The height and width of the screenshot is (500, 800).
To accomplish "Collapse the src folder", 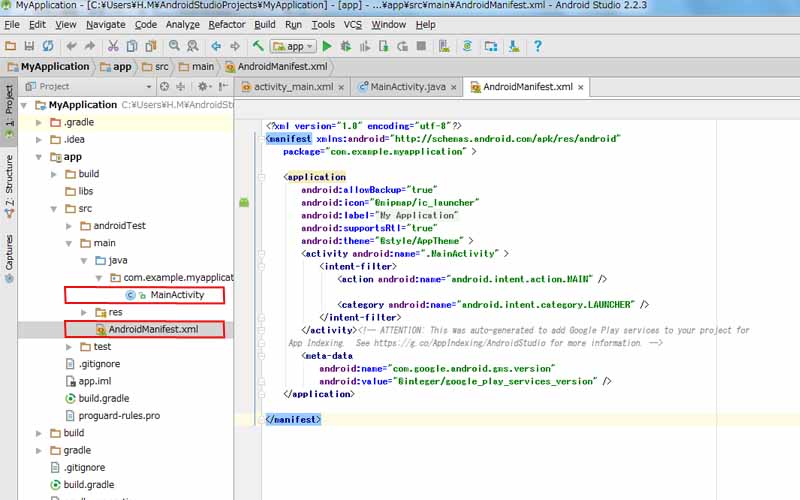I will (x=54, y=209).
